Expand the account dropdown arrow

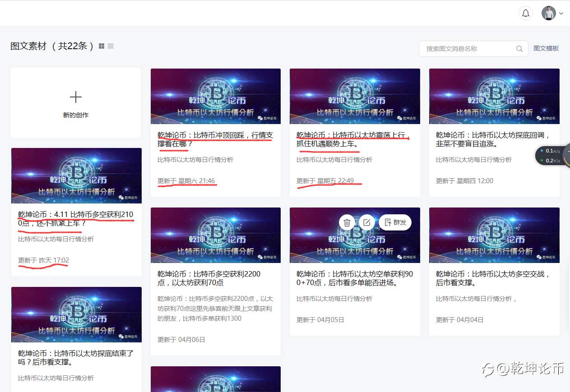(x=561, y=14)
